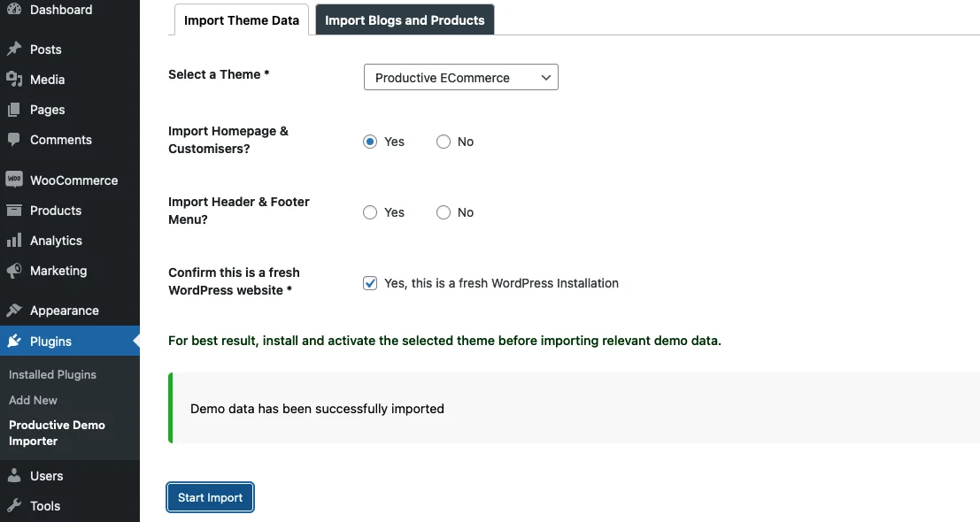Image resolution: width=980 pixels, height=522 pixels.
Task: Uncheck the fresh WordPress Installation checkbox
Action: pos(370,283)
